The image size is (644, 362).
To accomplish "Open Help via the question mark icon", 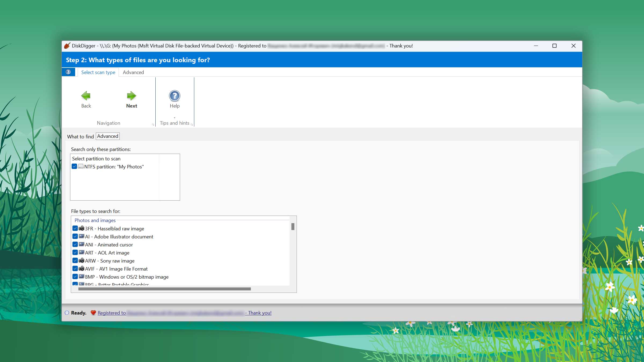I will [175, 96].
